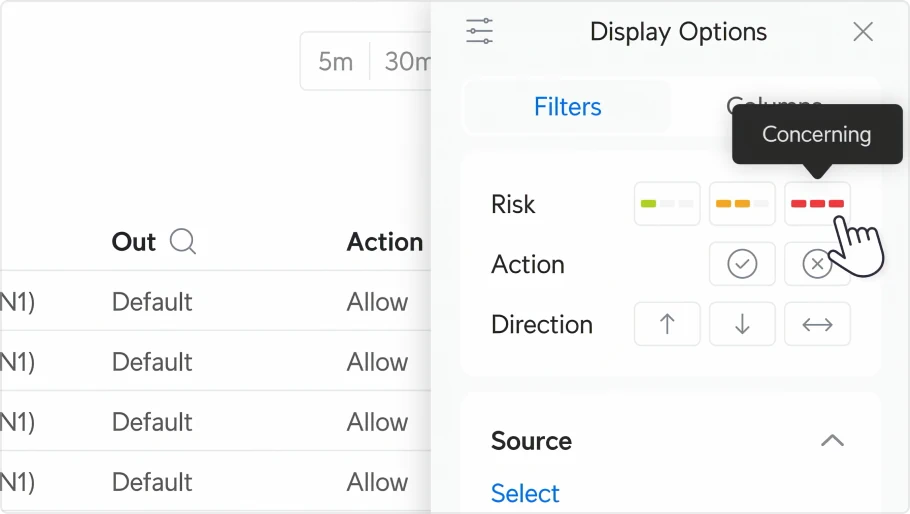Click the first row Allow cell
Image resolution: width=910 pixels, height=514 pixels.
pyautogui.click(x=377, y=302)
